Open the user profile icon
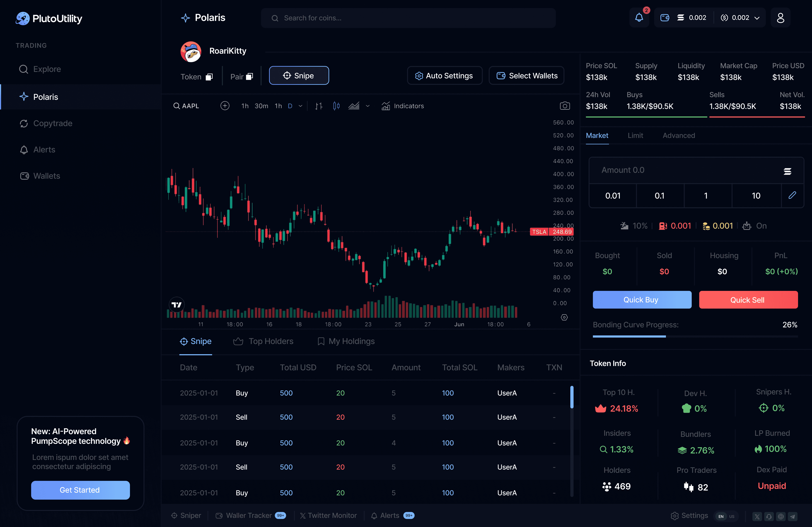The height and width of the screenshot is (527, 812). [780, 18]
